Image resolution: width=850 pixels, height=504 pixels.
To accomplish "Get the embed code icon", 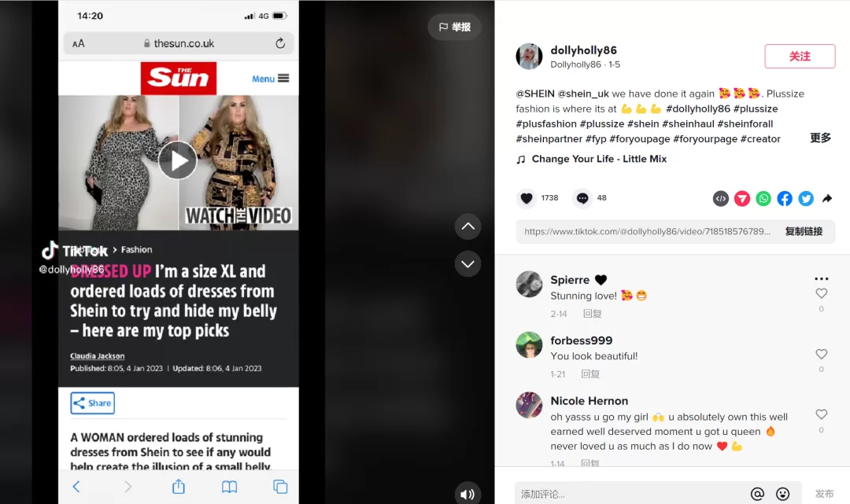I will (x=720, y=199).
